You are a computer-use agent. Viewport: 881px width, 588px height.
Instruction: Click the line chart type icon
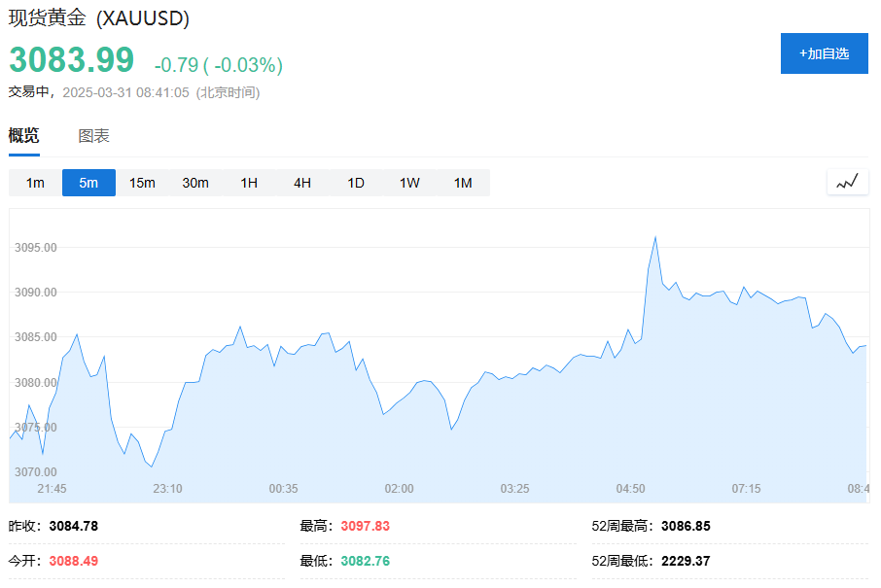coord(847,182)
